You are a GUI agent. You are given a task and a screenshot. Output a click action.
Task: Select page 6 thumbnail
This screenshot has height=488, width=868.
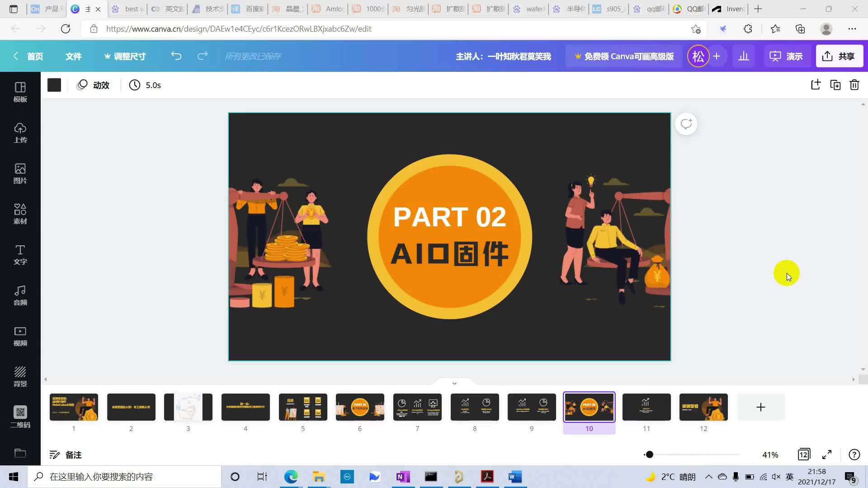(x=360, y=407)
